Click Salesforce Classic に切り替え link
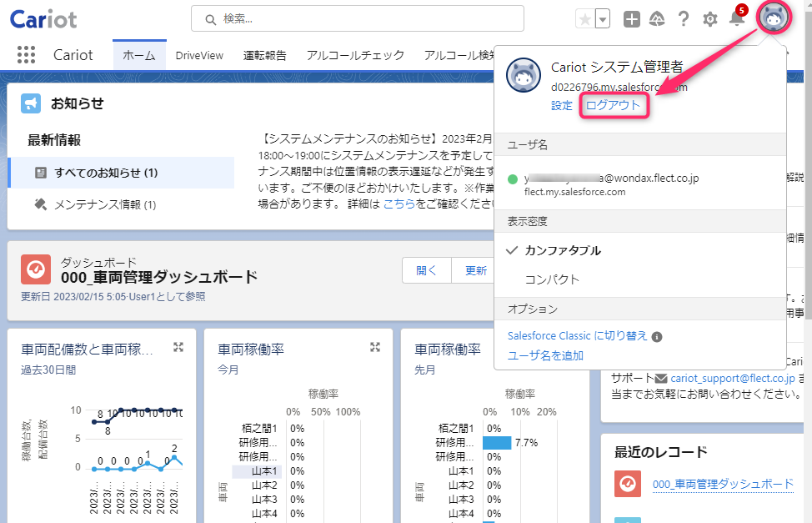 coord(578,336)
